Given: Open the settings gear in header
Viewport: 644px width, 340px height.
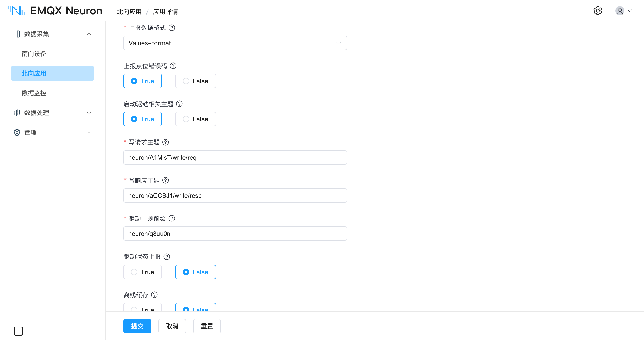Looking at the screenshot, I should coord(597,11).
